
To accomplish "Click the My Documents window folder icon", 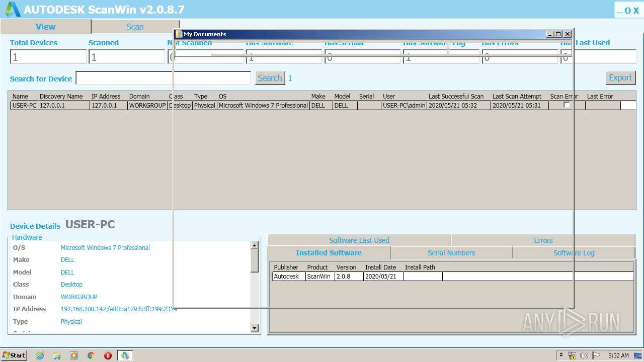I will pyautogui.click(x=179, y=34).
